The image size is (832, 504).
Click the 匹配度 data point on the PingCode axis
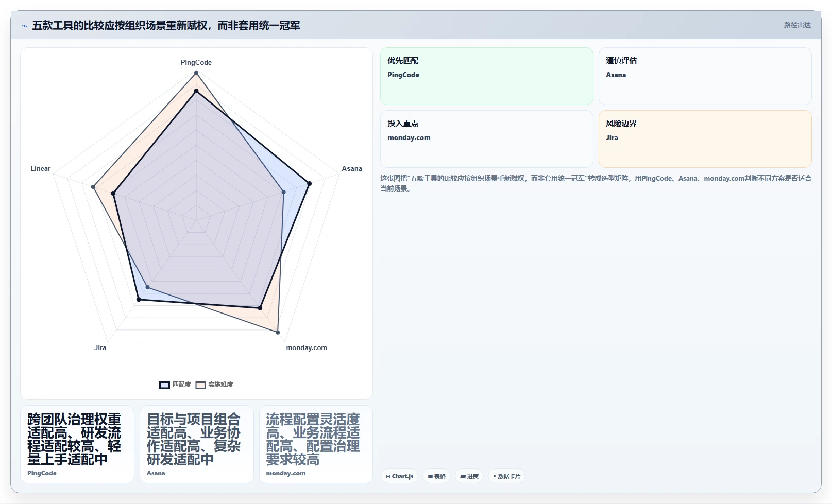(196, 91)
